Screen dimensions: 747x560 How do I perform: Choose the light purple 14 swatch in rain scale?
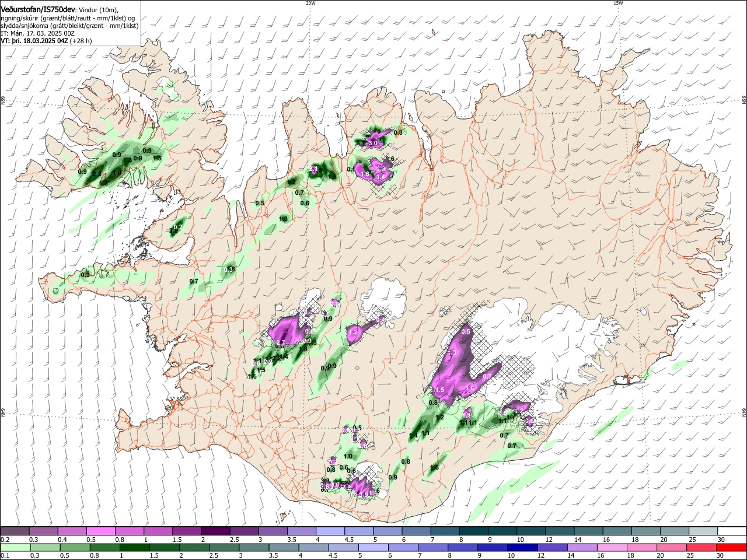pyautogui.click(x=582, y=547)
